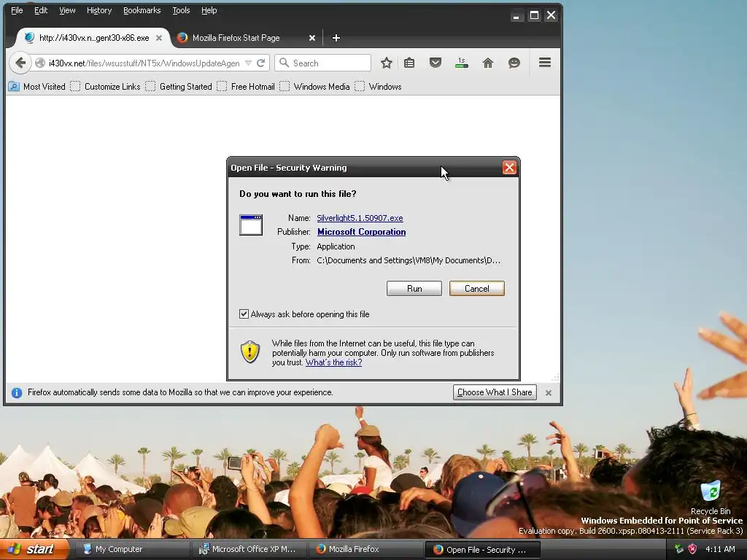747x560 pixels.
Task: Click the application file icon in dialog
Action: pos(251,225)
